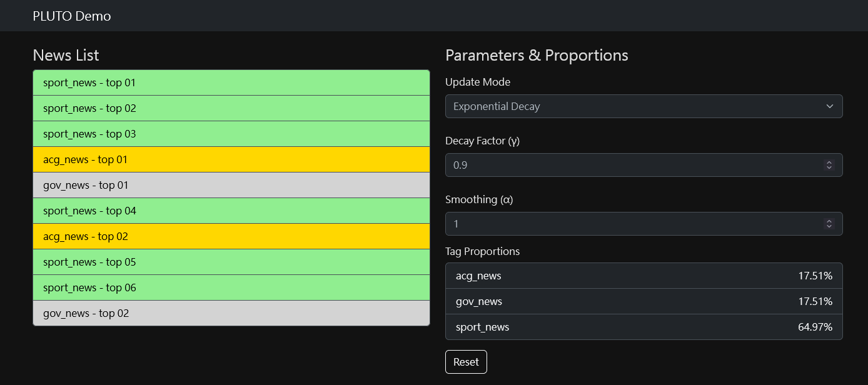Screen dimensions: 868x385
Task: Click the gov_news proportion row
Action: click(x=643, y=301)
